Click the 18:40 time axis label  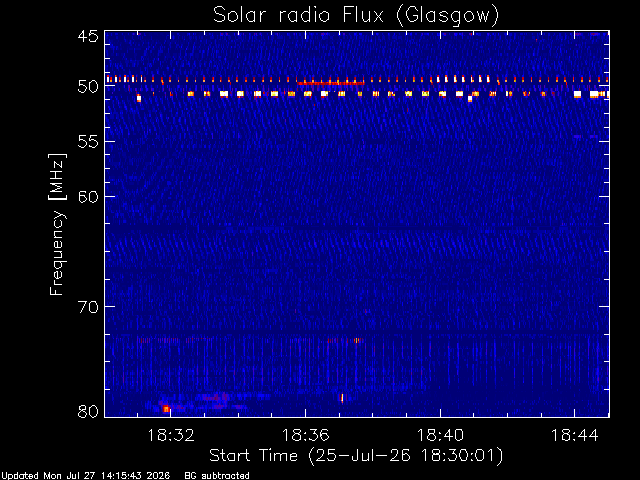[x=440, y=435]
